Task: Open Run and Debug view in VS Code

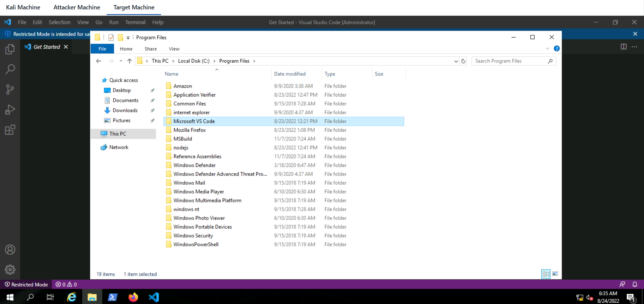Action: coord(10,110)
